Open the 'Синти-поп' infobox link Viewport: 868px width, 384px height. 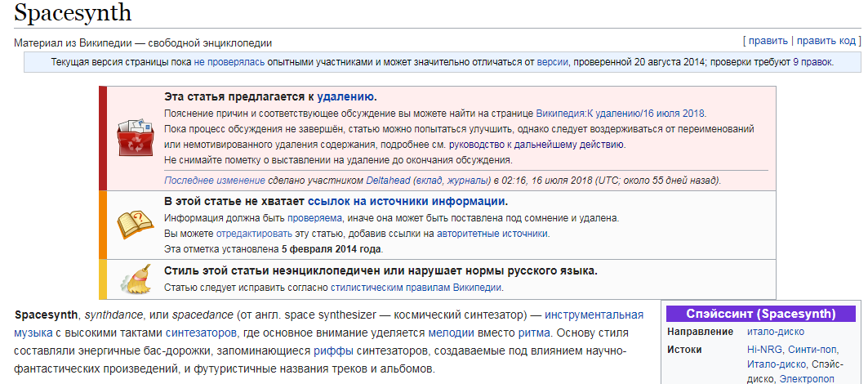[x=812, y=350]
